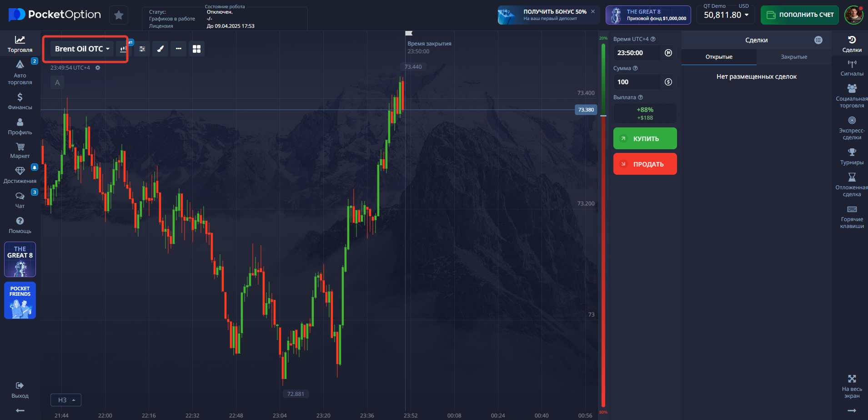Open the chart type candlestick icon

pyautogui.click(x=123, y=49)
